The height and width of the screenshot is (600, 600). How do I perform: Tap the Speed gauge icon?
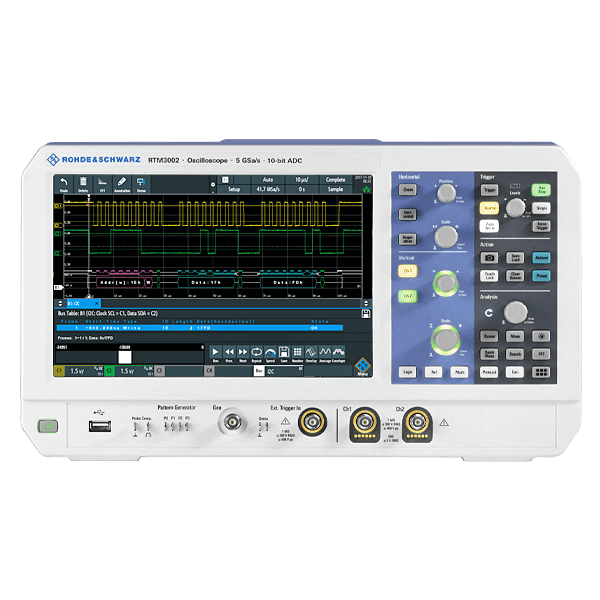click(270, 353)
